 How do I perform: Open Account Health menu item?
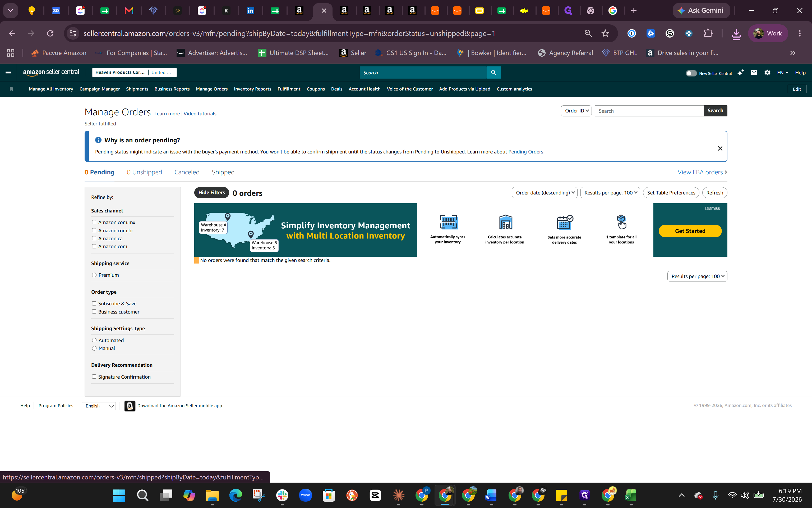point(365,89)
